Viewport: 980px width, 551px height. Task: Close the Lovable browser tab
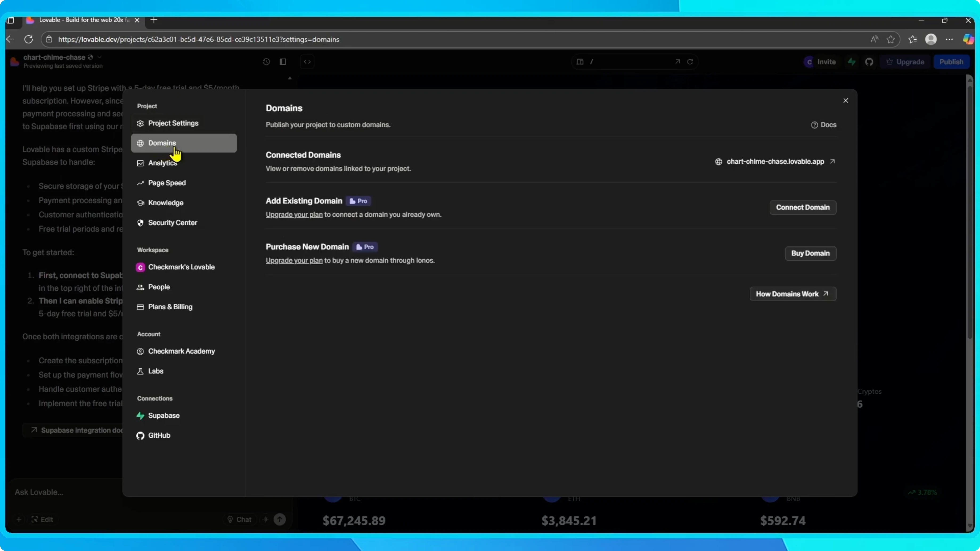tap(137, 20)
